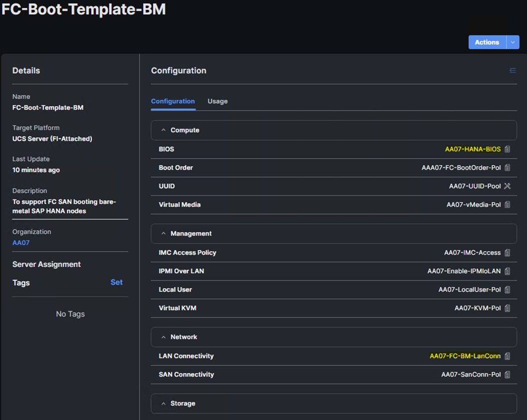Select the Configuration tab
The image size is (527, 420).
(x=173, y=101)
